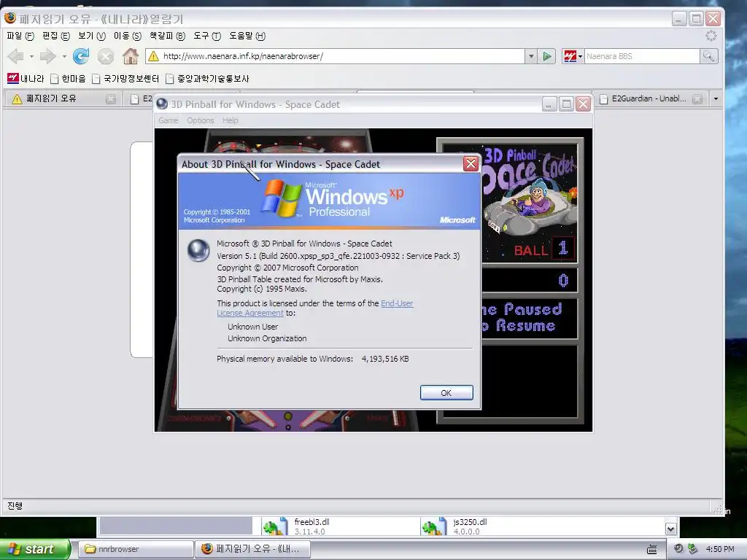Image resolution: width=747 pixels, height=560 pixels.
Task: Switch to the 페지읽기 오유 tab
Action: (61, 98)
